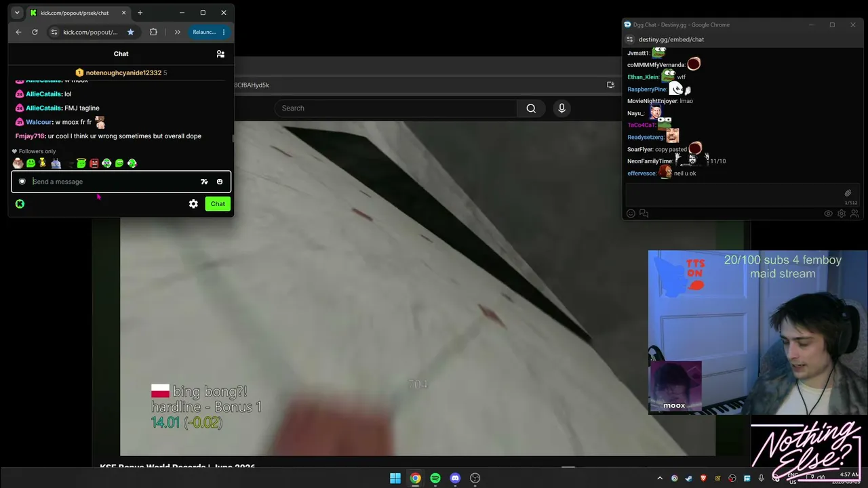Open the tab search dropdown in Kick window

tap(17, 13)
